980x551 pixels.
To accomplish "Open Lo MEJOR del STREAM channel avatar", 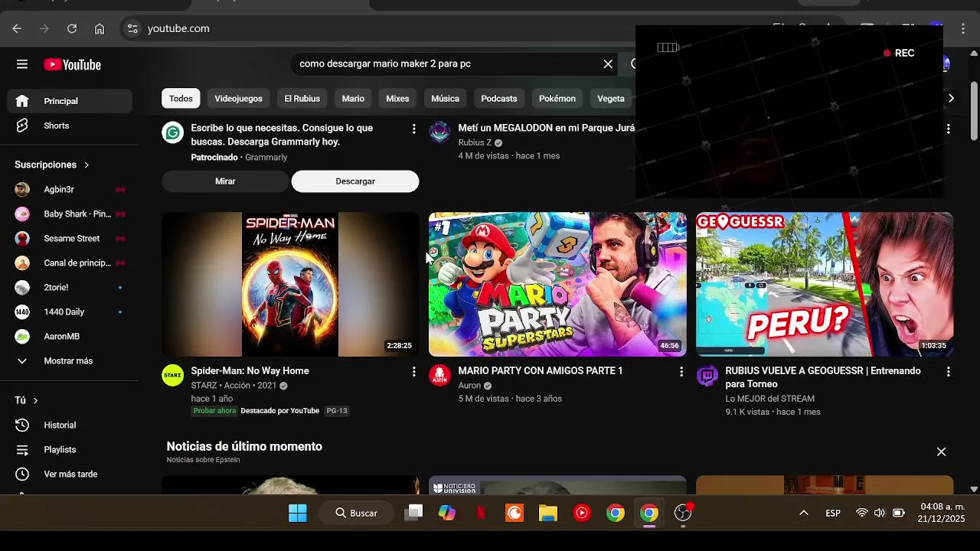I will [x=707, y=376].
